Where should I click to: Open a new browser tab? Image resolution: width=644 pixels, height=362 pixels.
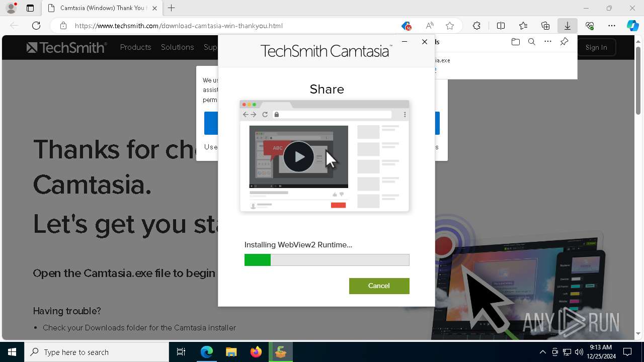172,8
